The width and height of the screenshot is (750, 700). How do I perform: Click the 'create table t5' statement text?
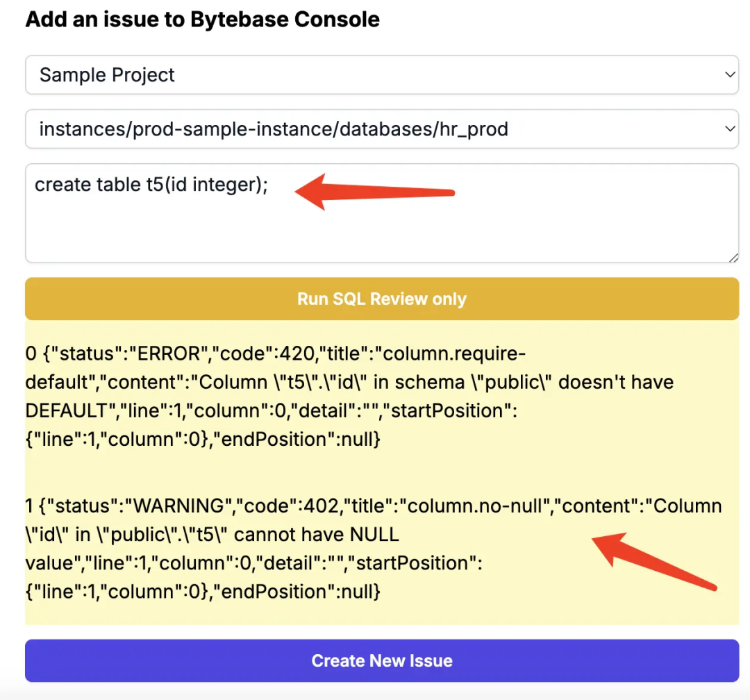coord(151,185)
